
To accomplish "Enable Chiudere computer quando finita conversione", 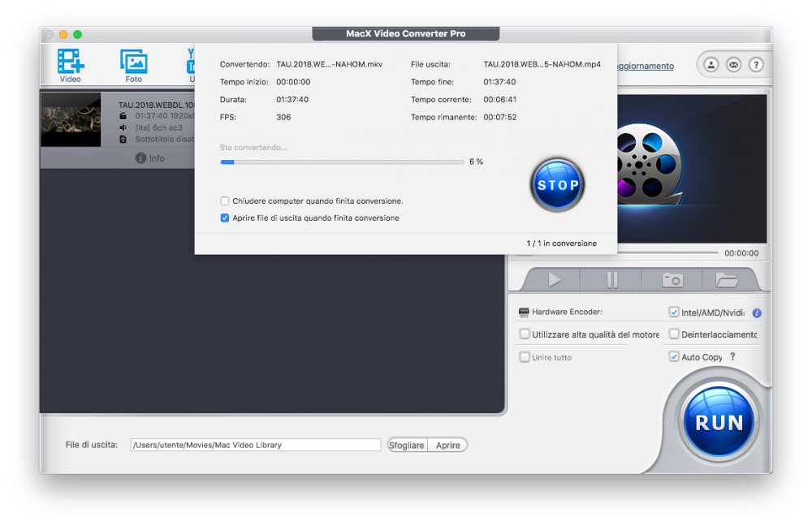I will 225,200.
